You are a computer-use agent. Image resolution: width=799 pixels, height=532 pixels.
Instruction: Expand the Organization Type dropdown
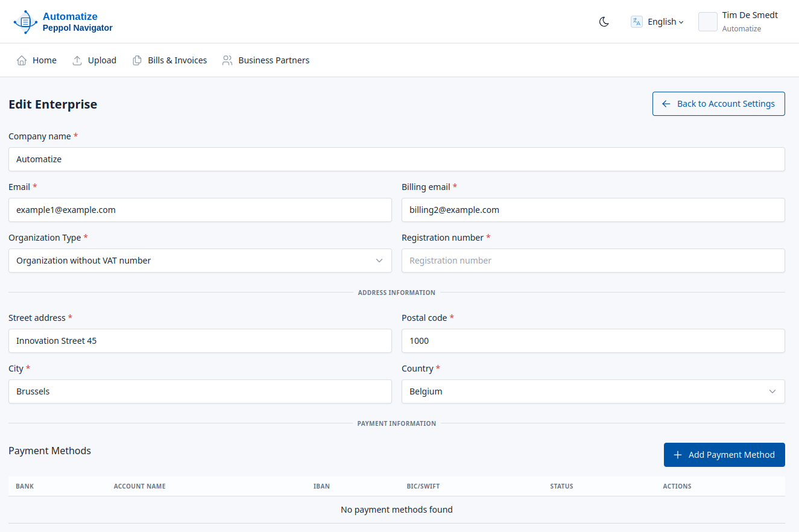tap(200, 261)
